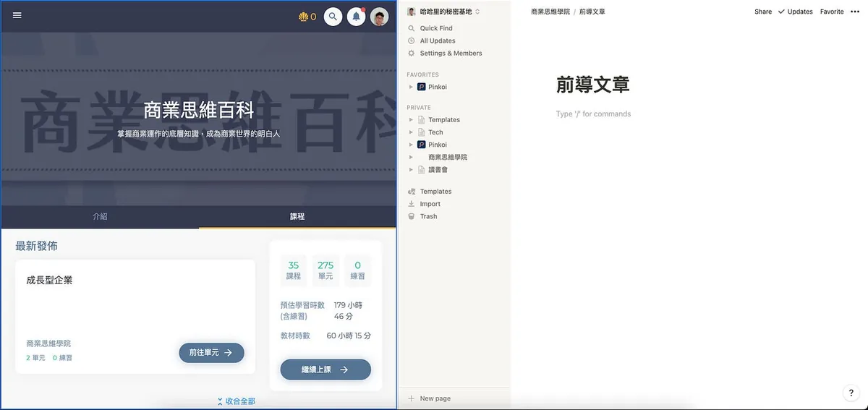The width and height of the screenshot is (868, 410).
Task: Open the Trash in sidebar
Action: point(428,216)
